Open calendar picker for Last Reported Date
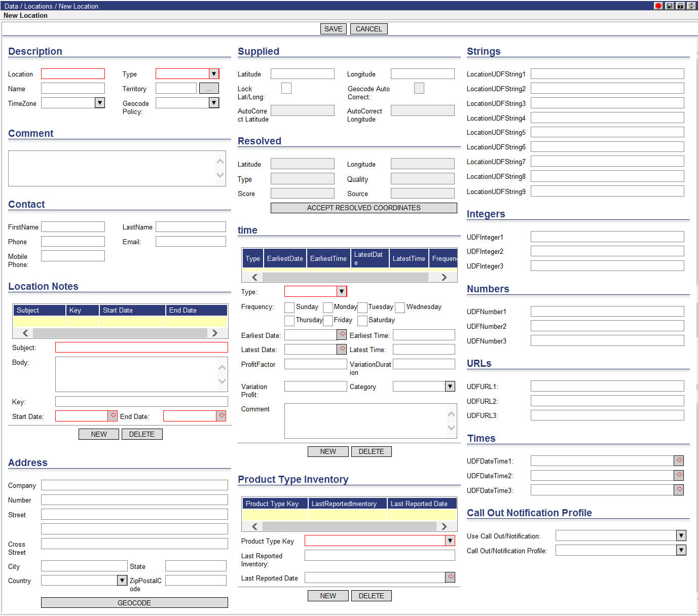 pyautogui.click(x=450, y=577)
